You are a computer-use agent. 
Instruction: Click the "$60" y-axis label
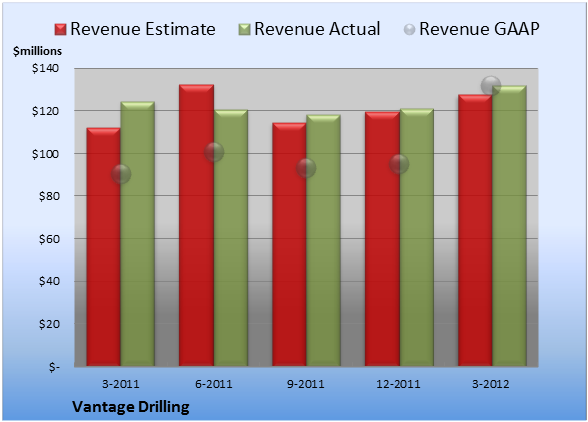click(x=49, y=239)
